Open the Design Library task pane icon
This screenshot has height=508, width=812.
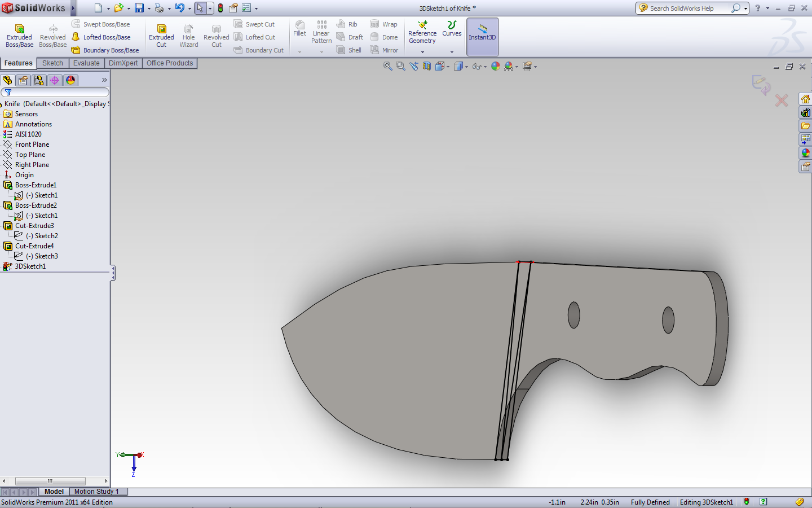[x=805, y=112]
